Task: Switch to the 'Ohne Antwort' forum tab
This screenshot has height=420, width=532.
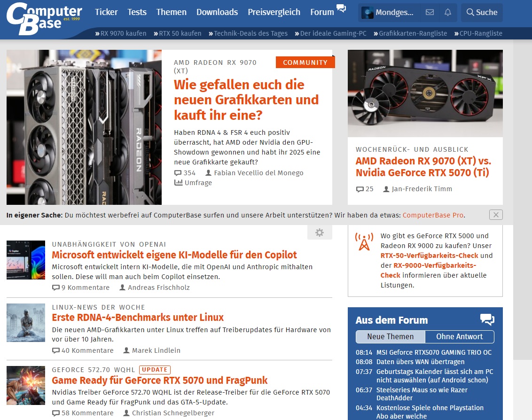Action: [460, 336]
